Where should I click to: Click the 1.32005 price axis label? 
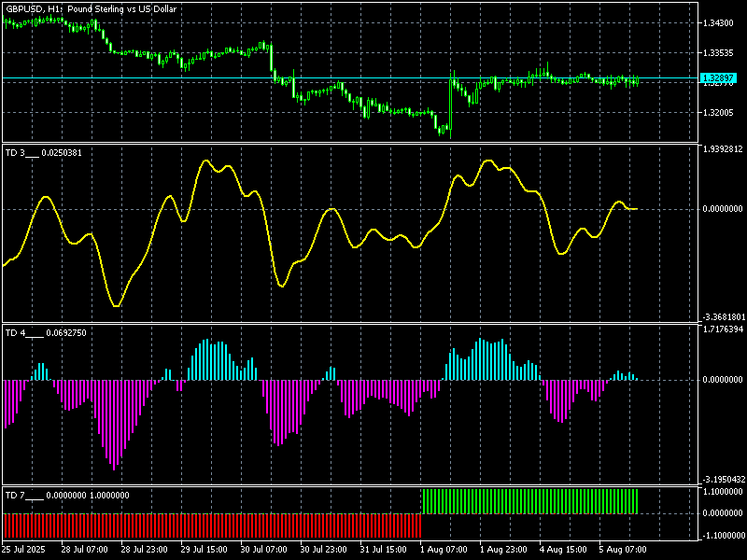click(x=718, y=112)
